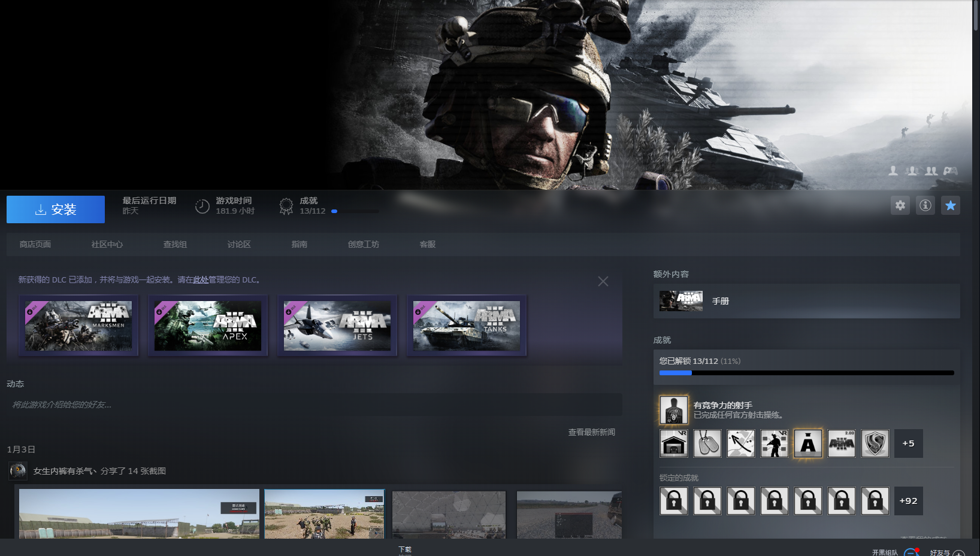Open the 下载 downloads section at bottom
Image resolution: width=980 pixels, height=556 pixels.
point(405,549)
